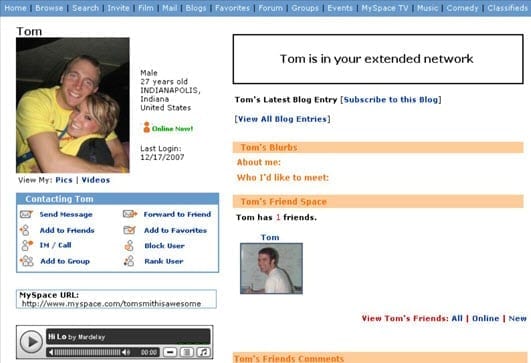
Task: Click the Send Message envelope icon
Action: point(26,214)
